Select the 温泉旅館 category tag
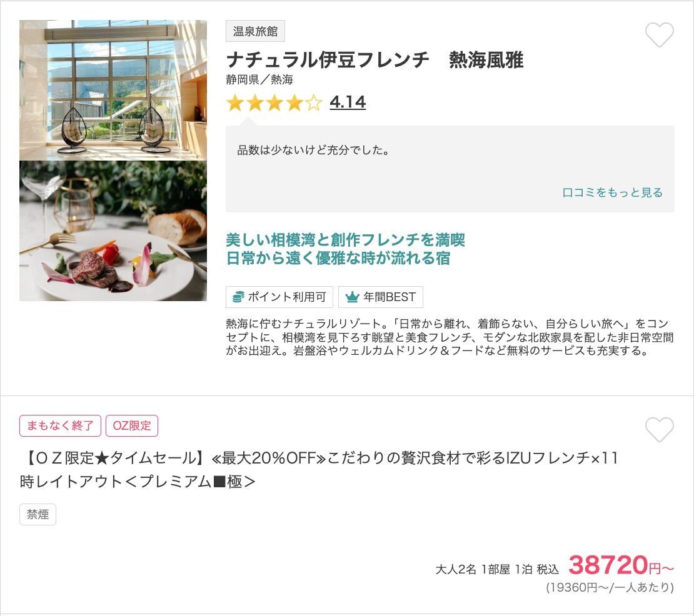Screen dimensions: 694x616 coord(255,31)
